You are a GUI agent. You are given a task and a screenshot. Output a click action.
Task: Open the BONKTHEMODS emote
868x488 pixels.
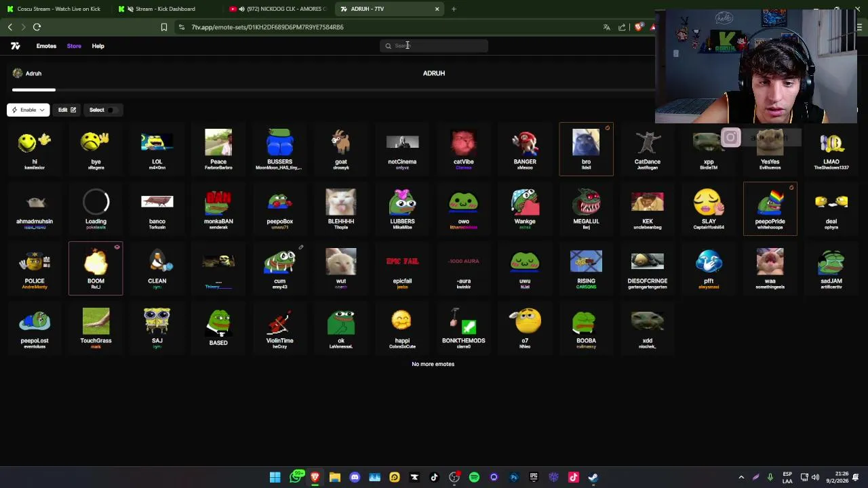click(x=463, y=328)
